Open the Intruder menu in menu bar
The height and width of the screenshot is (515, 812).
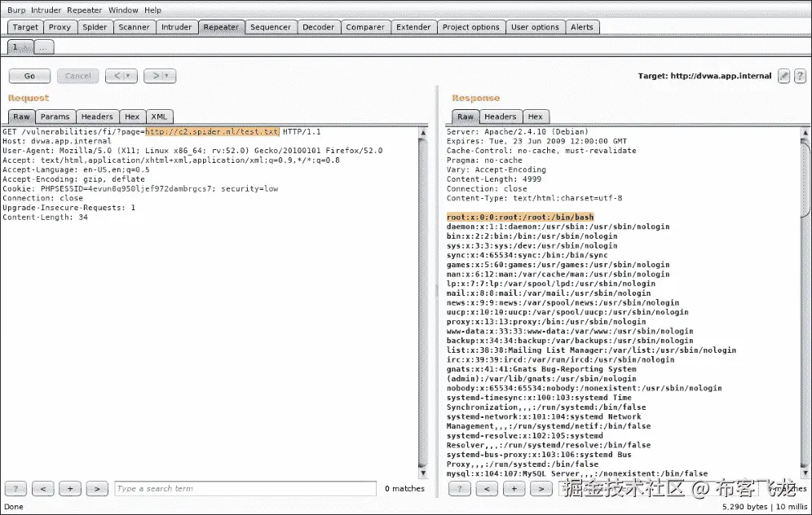coord(46,10)
